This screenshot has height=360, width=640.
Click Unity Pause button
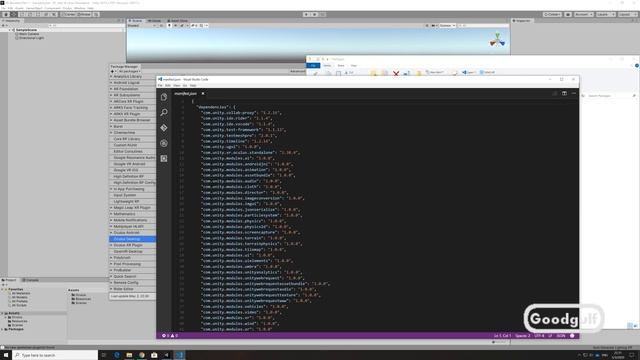pos(314,14)
